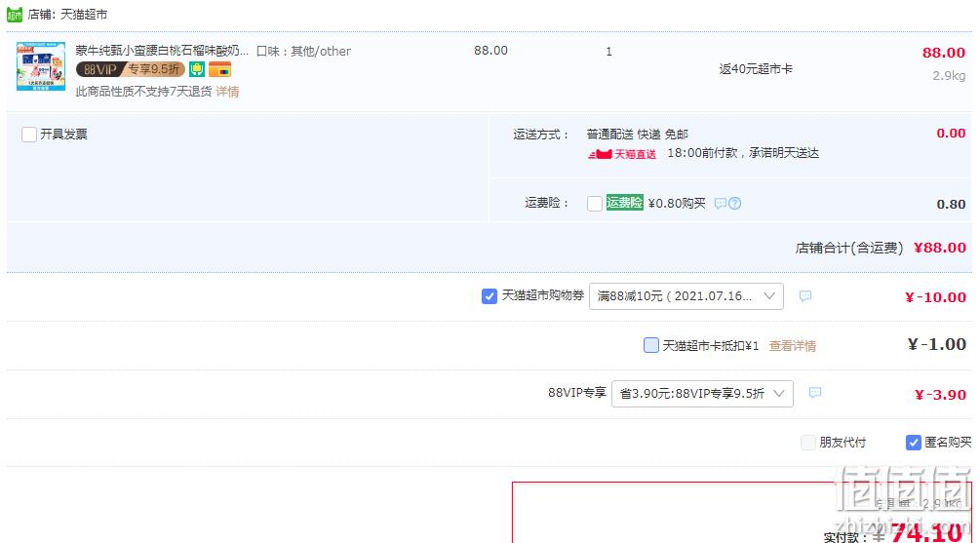Image resolution: width=980 pixels, height=543 pixels.
Task: Tick the 朋友代付 checkbox
Action: click(x=808, y=443)
